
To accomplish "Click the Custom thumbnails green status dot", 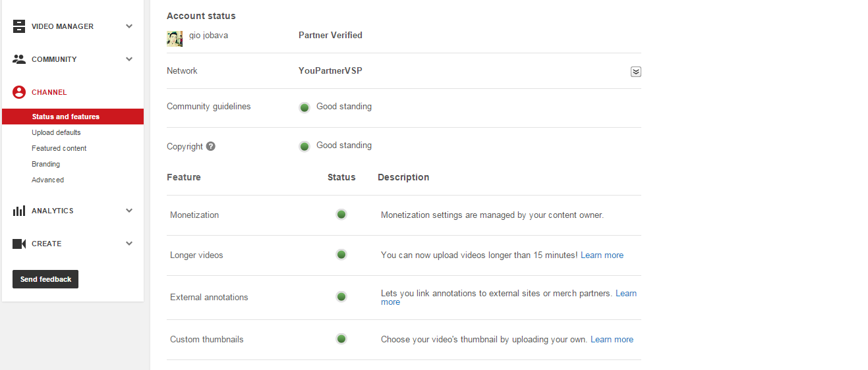I will click(x=341, y=339).
